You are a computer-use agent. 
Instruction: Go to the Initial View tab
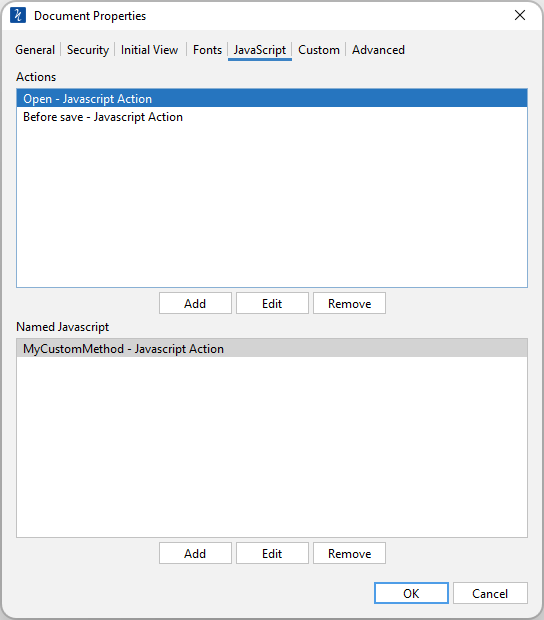[x=149, y=50]
